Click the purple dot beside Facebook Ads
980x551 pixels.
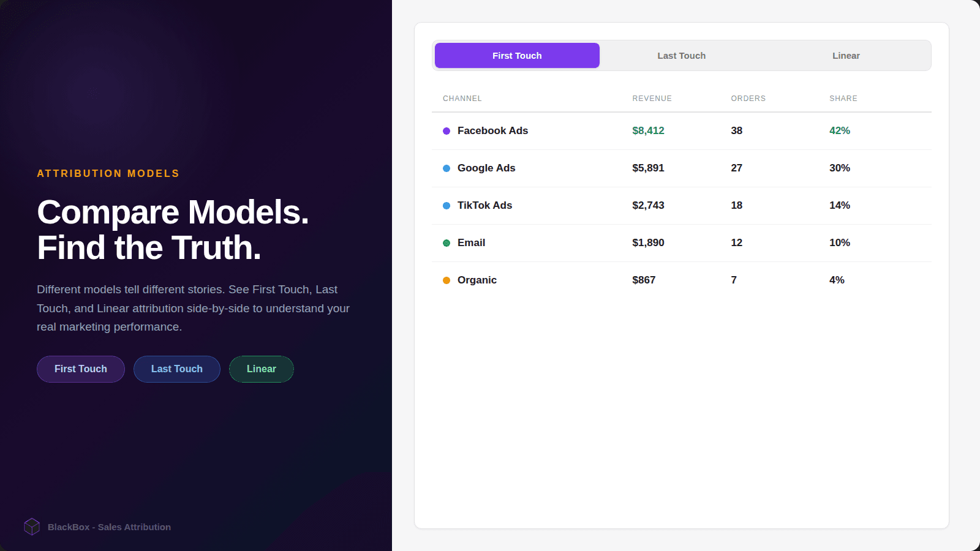[x=447, y=131]
